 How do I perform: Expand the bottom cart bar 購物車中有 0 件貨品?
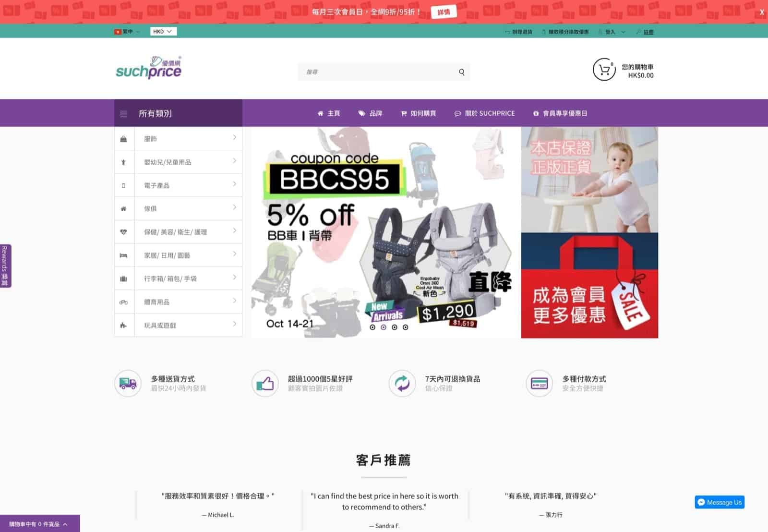pyautogui.click(x=40, y=524)
